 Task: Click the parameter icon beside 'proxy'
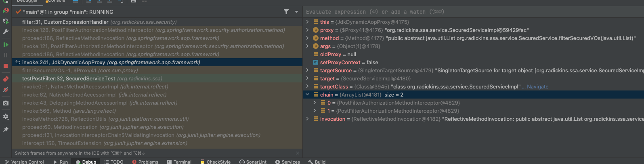point(316,30)
